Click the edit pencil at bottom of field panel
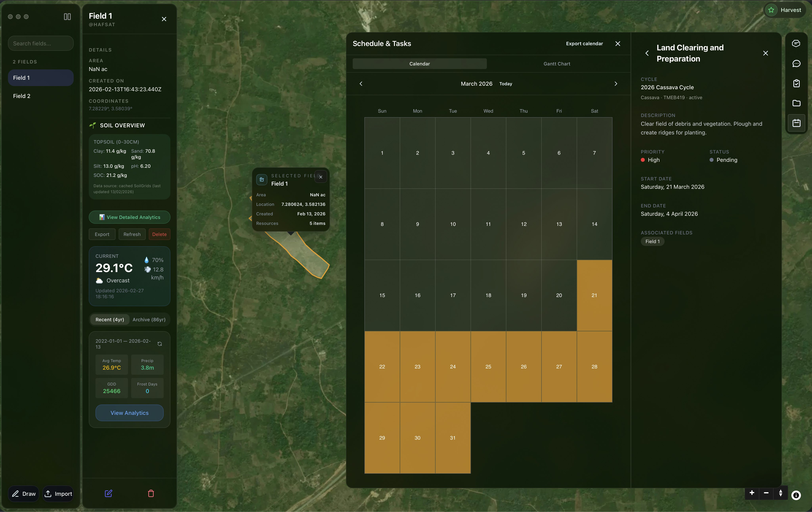Image resolution: width=812 pixels, height=512 pixels. tap(108, 494)
